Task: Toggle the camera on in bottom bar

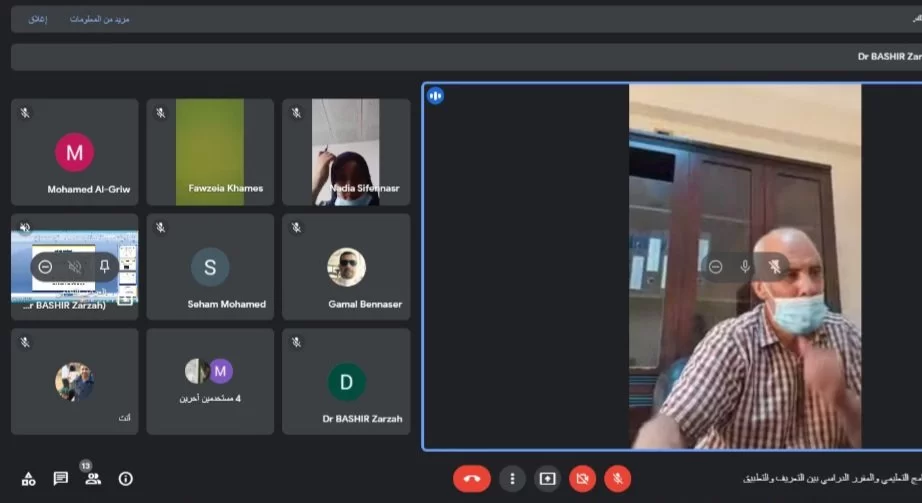Action: tap(582, 479)
